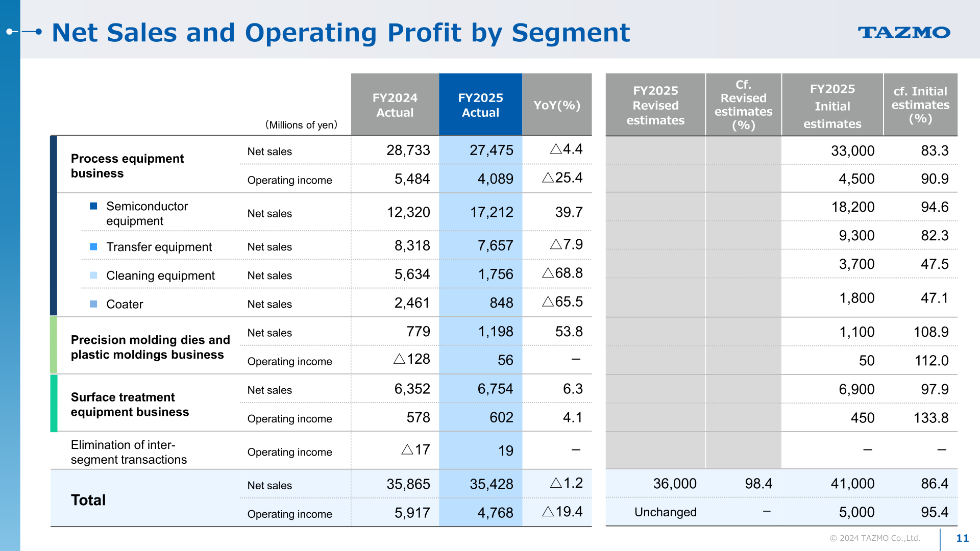Click the value 6,754 surface treatment net sales

(x=495, y=389)
